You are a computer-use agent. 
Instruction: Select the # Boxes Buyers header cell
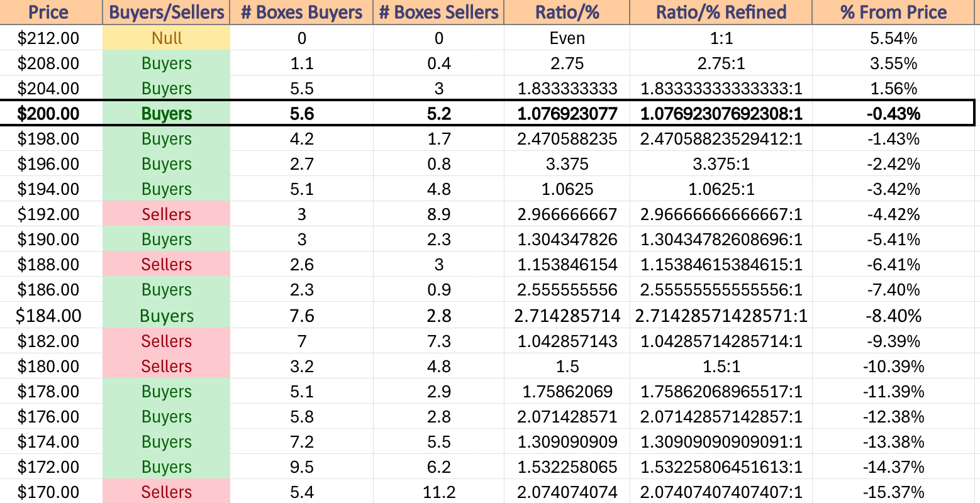(301, 13)
